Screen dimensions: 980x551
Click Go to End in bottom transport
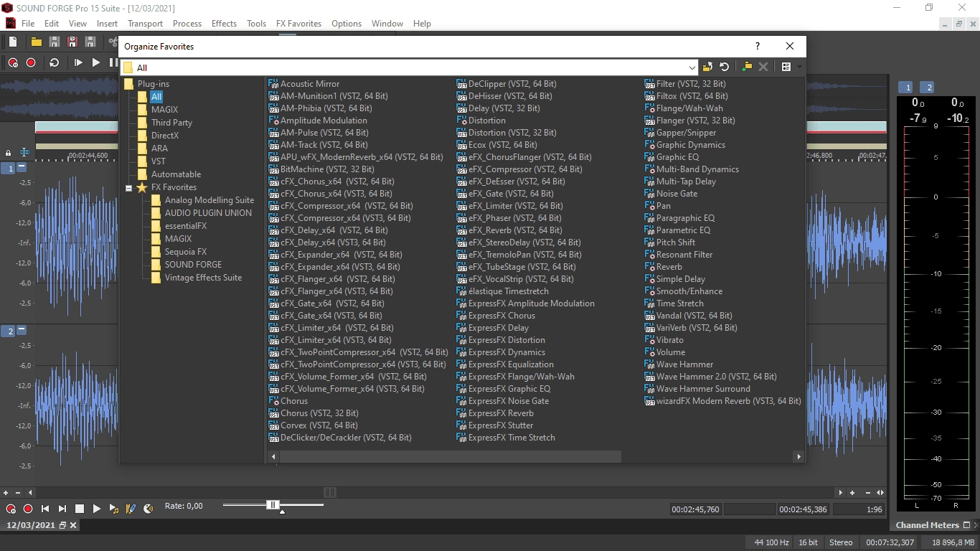click(62, 509)
